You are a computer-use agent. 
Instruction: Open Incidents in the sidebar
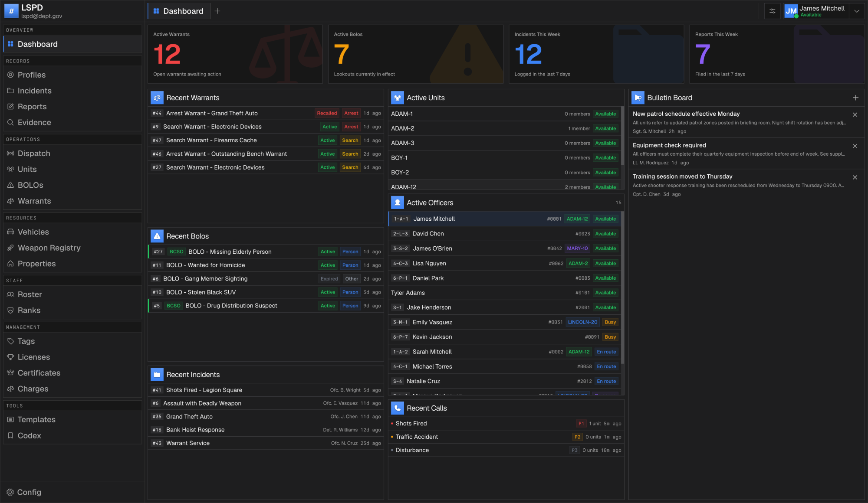pyautogui.click(x=72, y=91)
